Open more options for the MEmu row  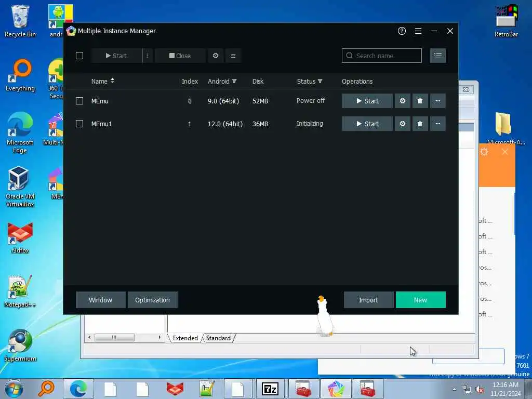point(437,101)
